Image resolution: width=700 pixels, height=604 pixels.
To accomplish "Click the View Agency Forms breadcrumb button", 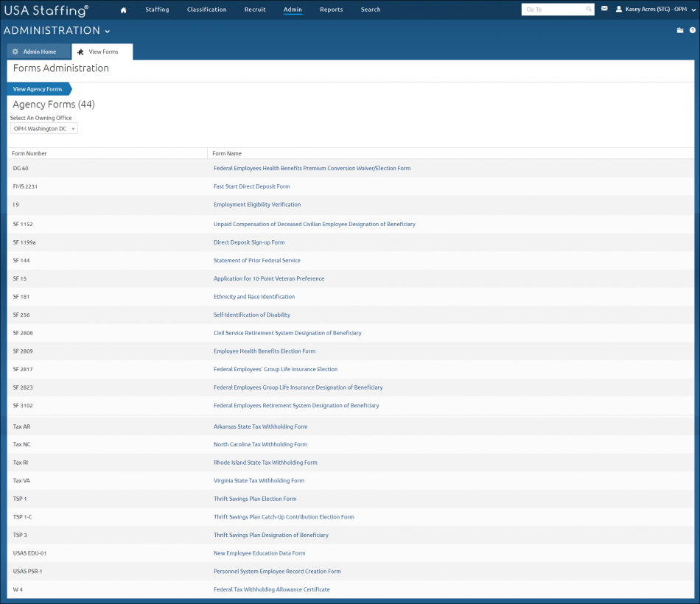I will click(x=39, y=89).
